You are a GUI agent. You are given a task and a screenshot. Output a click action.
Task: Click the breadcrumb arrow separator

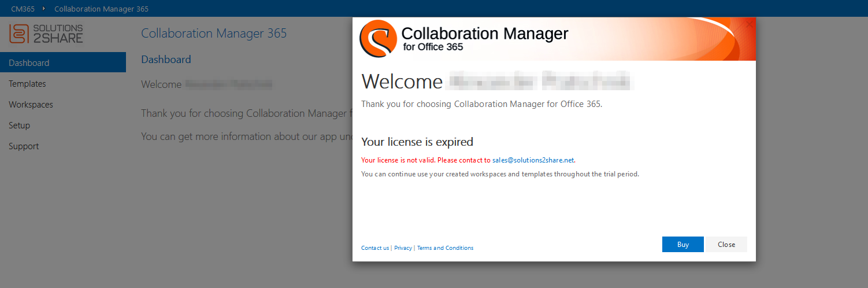pos(44,9)
